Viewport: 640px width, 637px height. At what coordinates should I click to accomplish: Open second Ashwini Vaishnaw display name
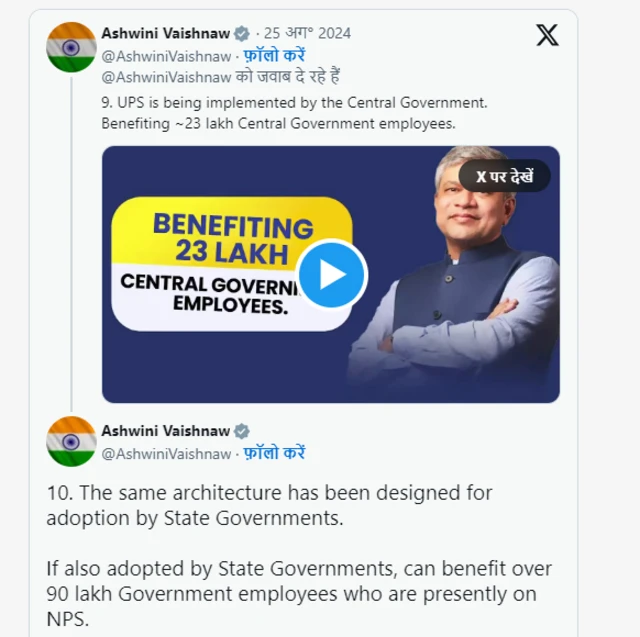(x=165, y=431)
